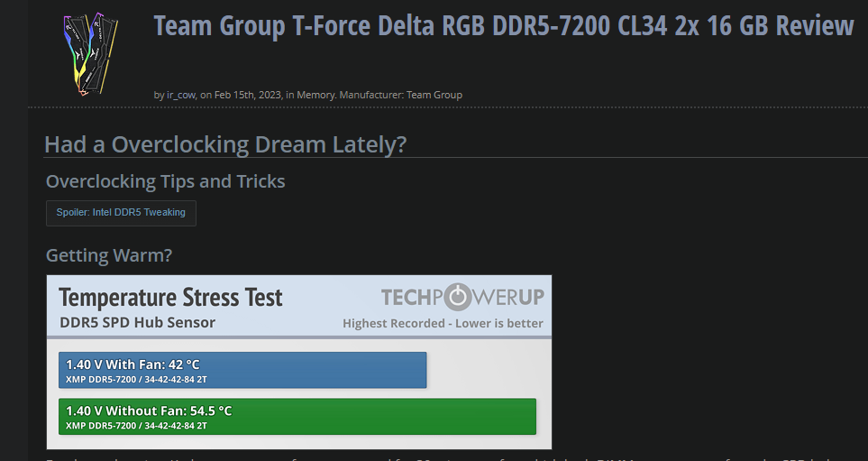Open the Memory category link
Screen dimensions: 868x461
click(315, 95)
